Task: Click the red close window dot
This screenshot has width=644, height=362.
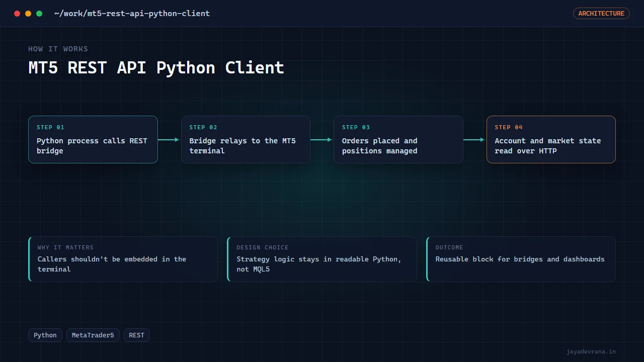Action: coord(17,14)
